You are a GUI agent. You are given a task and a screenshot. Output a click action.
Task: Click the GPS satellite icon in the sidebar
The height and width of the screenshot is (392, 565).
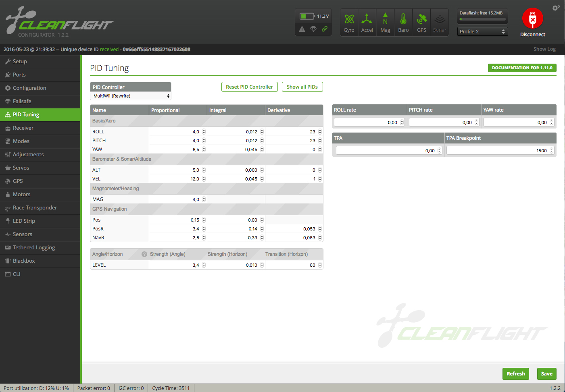8,181
